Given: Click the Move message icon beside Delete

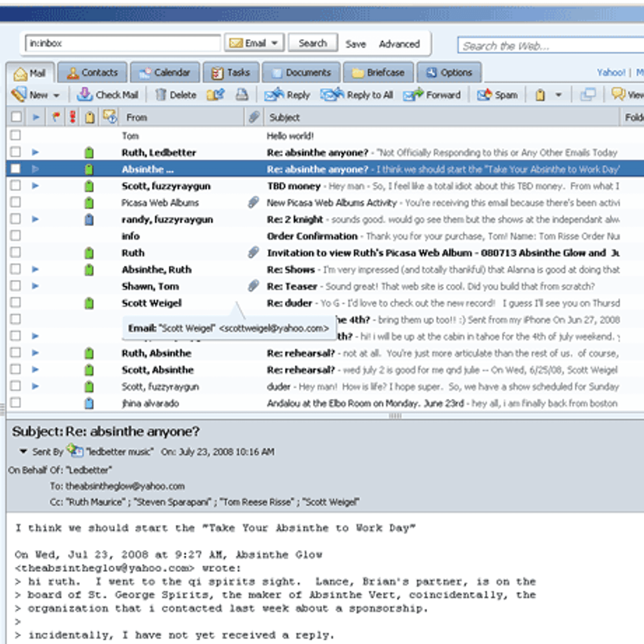Looking at the screenshot, I should coord(215,95).
